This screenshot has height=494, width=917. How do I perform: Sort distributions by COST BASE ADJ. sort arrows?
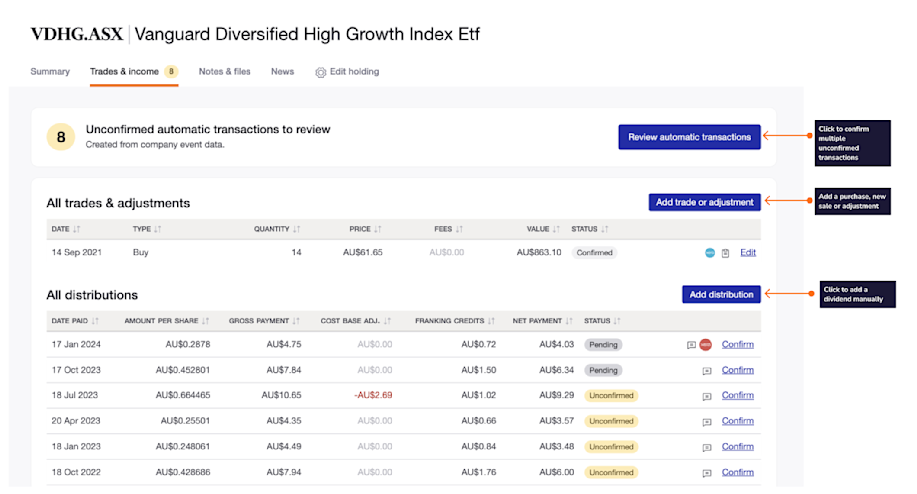pos(387,321)
